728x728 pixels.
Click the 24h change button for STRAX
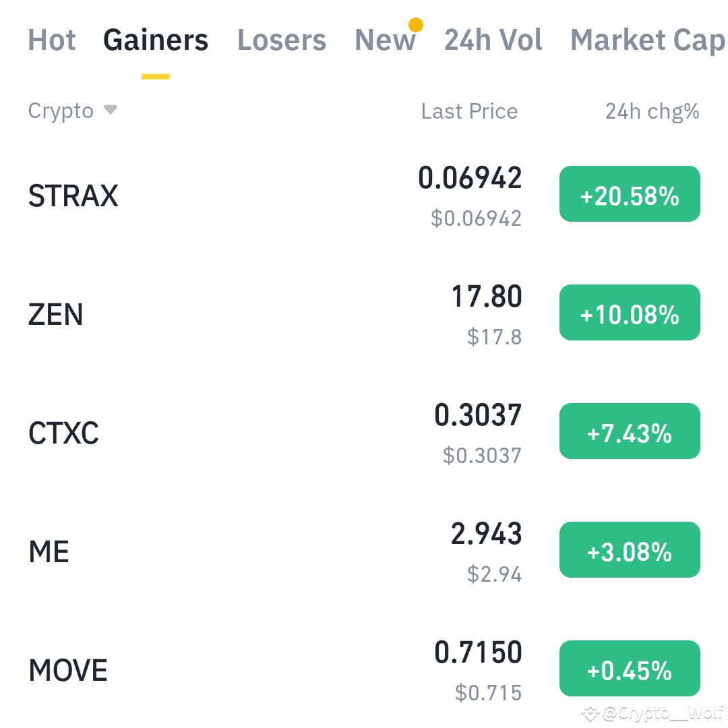[x=630, y=193]
